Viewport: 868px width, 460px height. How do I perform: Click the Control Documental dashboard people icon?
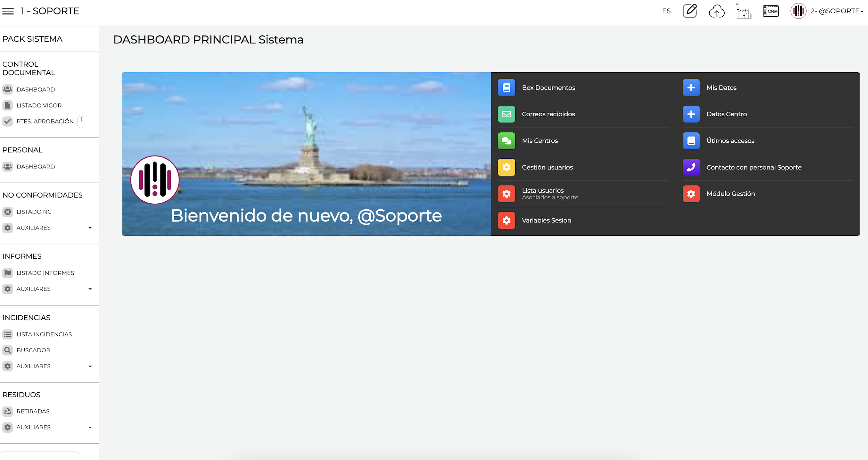tap(8, 90)
